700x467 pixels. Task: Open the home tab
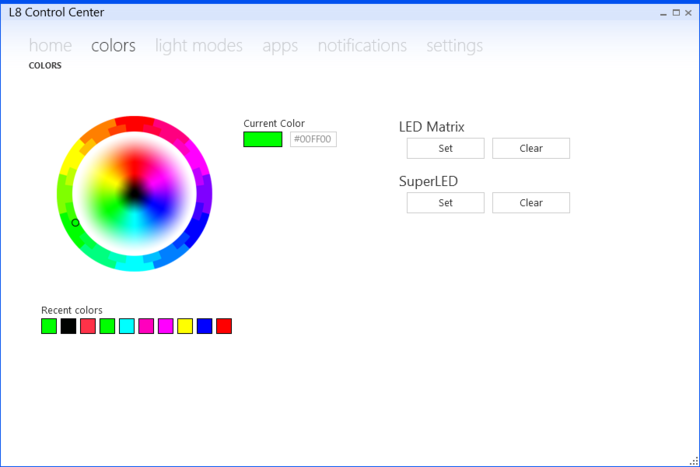click(50, 46)
